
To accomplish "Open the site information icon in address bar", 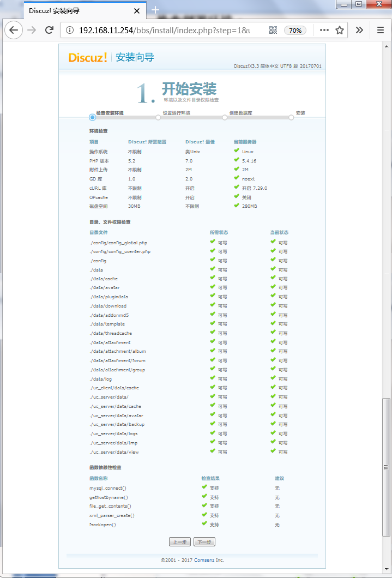I will click(70, 30).
